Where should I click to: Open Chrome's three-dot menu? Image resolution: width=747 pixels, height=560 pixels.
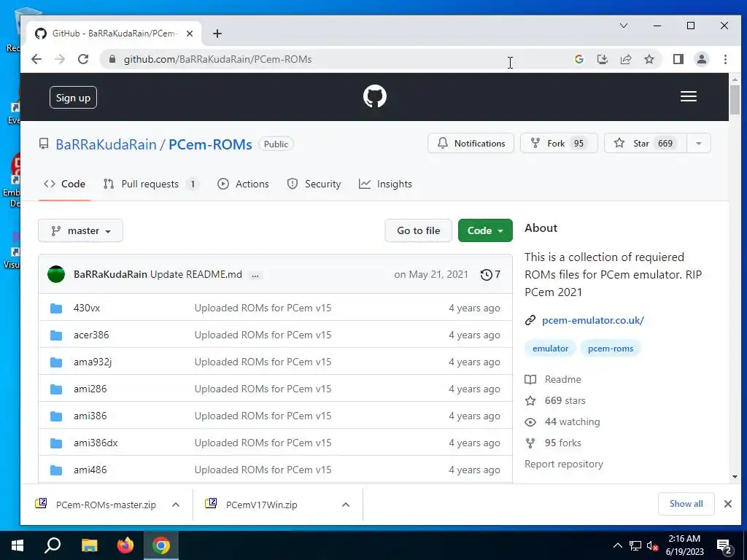(725, 59)
